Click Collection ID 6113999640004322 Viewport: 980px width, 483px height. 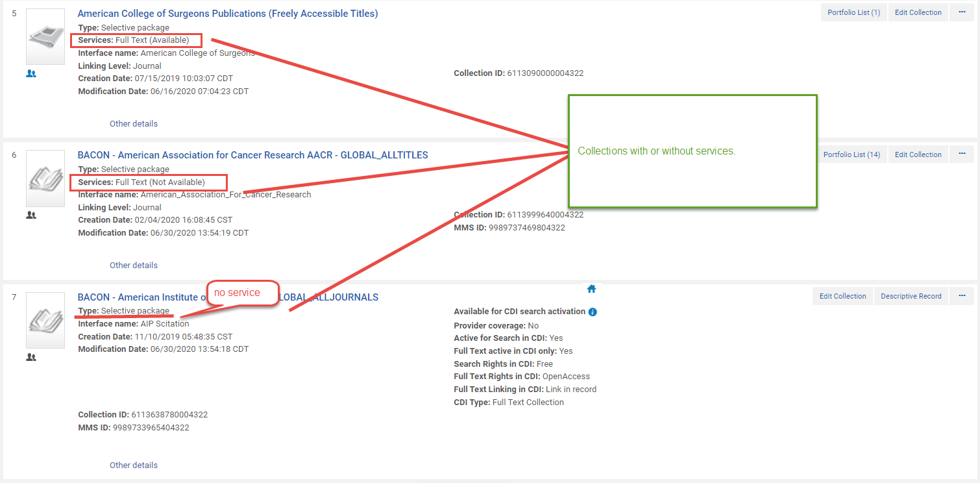coord(519,215)
